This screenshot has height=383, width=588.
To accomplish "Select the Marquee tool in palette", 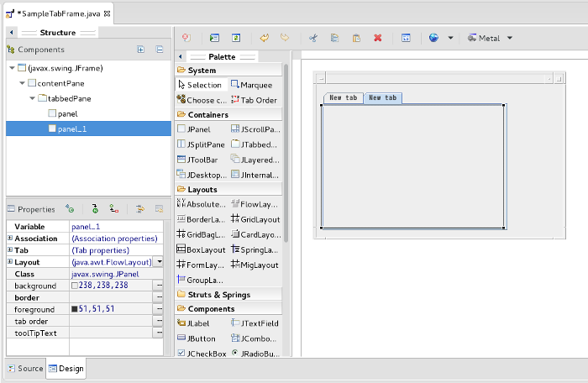I will 252,85.
